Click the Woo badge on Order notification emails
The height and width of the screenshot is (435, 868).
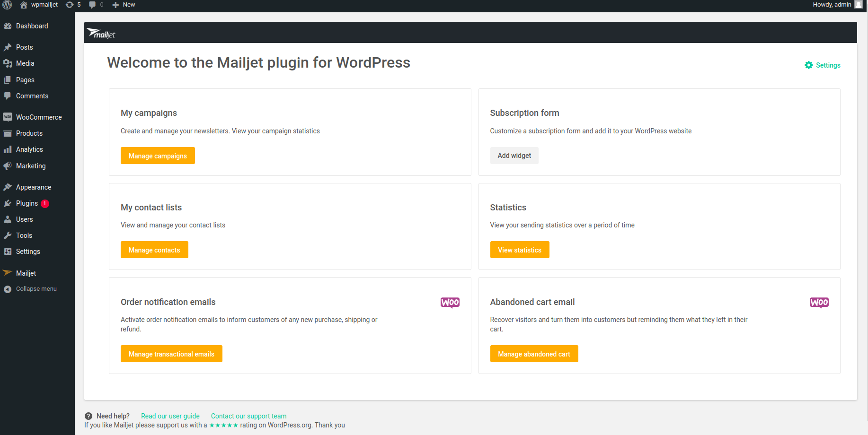click(x=450, y=303)
